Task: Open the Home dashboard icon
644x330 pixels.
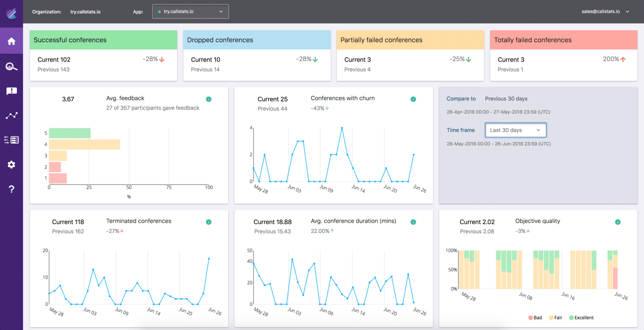Action: 11,41
